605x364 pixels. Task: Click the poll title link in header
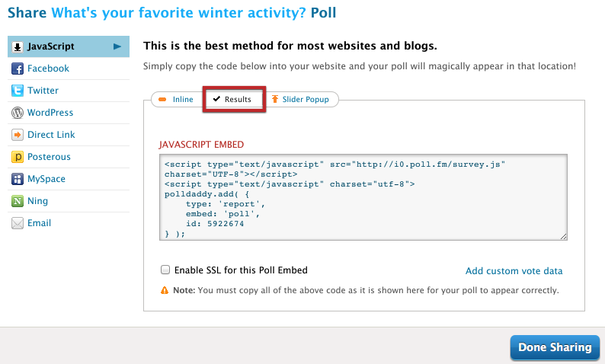(x=179, y=12)
